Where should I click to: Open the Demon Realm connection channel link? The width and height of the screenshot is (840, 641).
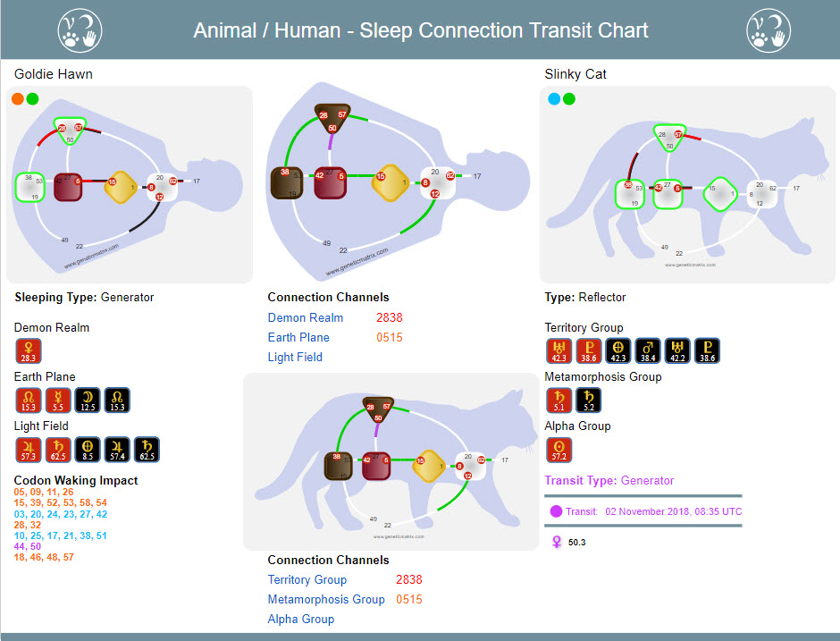tap(306, 318)
